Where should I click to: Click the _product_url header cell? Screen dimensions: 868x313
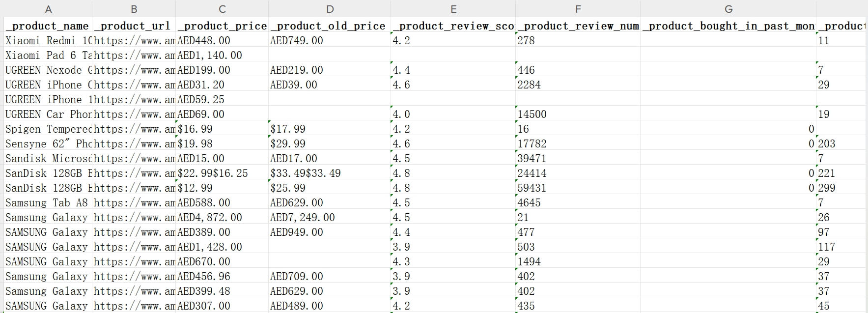[x=134, y=26]
